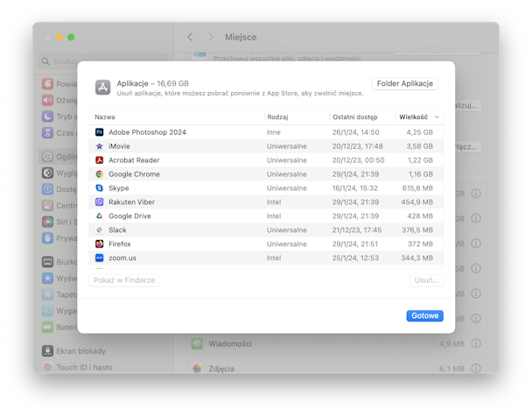Viewport: 532px width, 416px height.
Task: Click the Skype icon in the list
Action: (99, 187)
